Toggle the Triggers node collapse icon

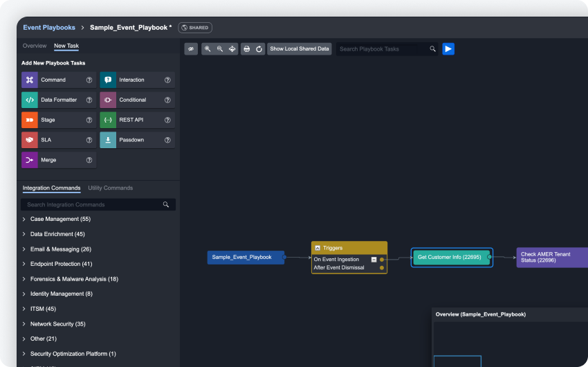pos(318,248)
